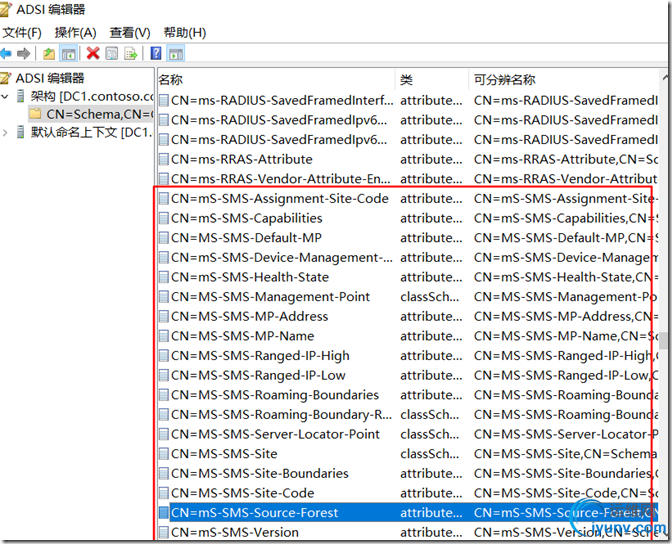This screenshot has width=672, height=544.
Task: Click the server icon beside 默认命名上下文
Action: pos(21,132)
